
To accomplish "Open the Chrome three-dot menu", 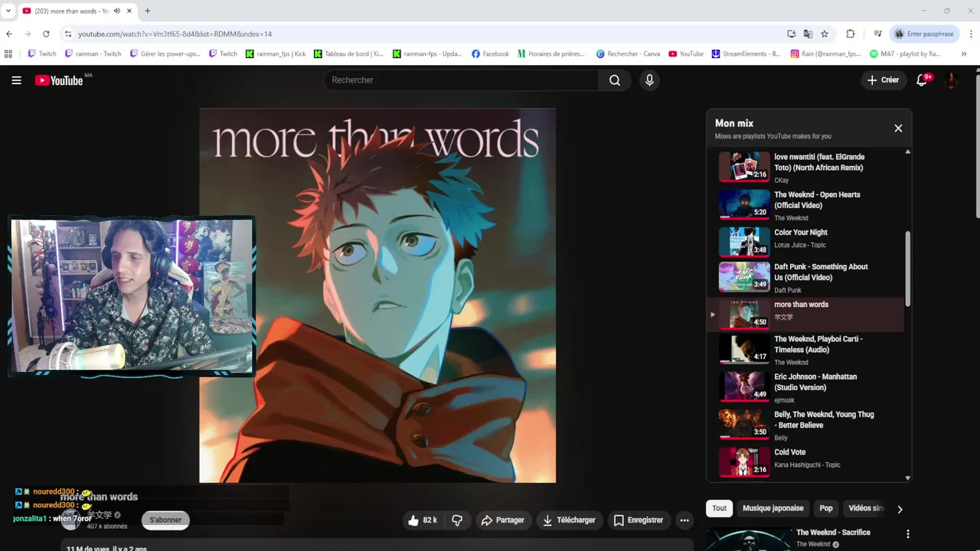I will point(971,34).
